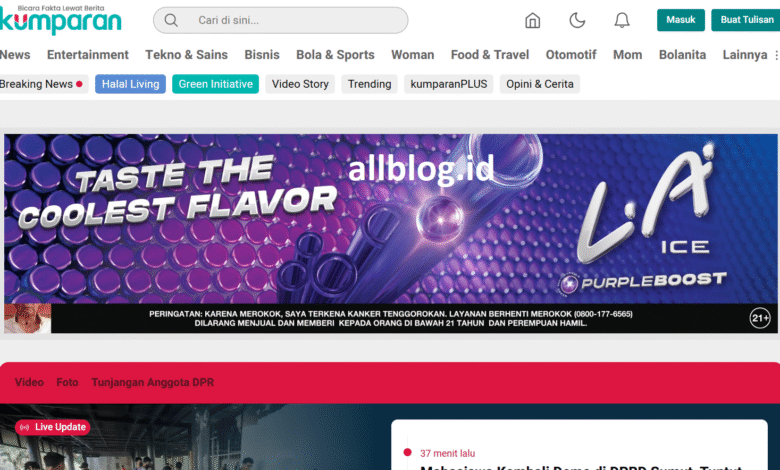780x470 pixels.
Task: Open notifications bell icon
Action: 622,20
